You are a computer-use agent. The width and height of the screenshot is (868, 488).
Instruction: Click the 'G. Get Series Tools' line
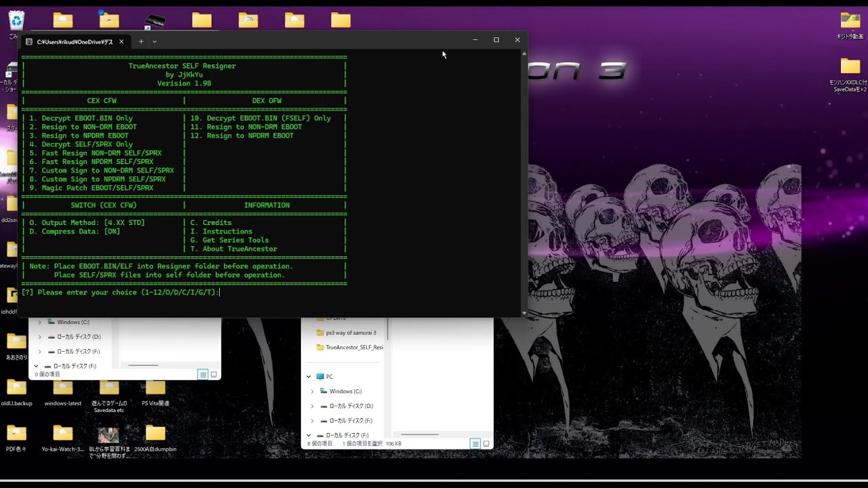[x=229, y=240]
